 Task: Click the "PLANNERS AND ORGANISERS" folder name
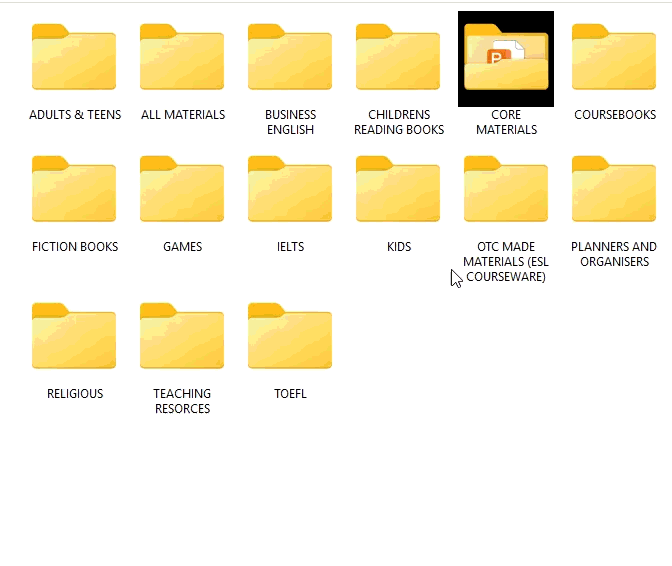(x=614, y=254)
